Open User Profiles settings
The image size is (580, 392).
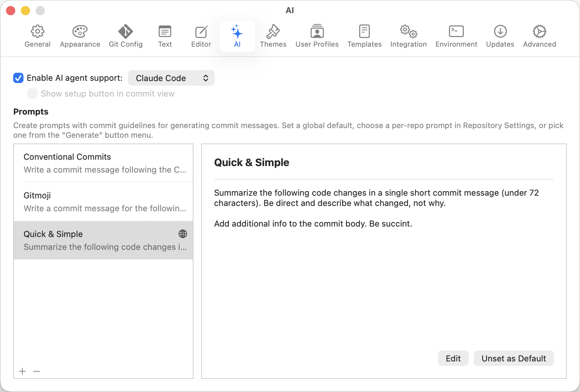coord(317,35)
